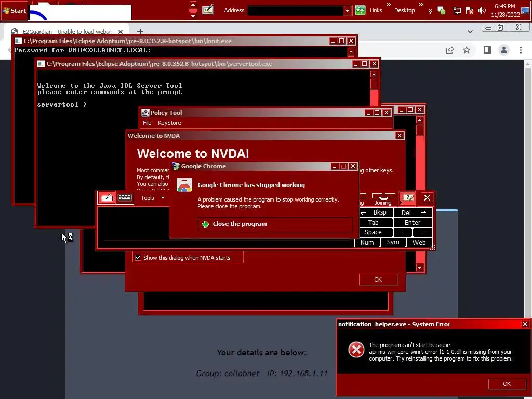
Task: Switch to touch keyboard mode in Input Panel
Action: click(x=125, y=198)
